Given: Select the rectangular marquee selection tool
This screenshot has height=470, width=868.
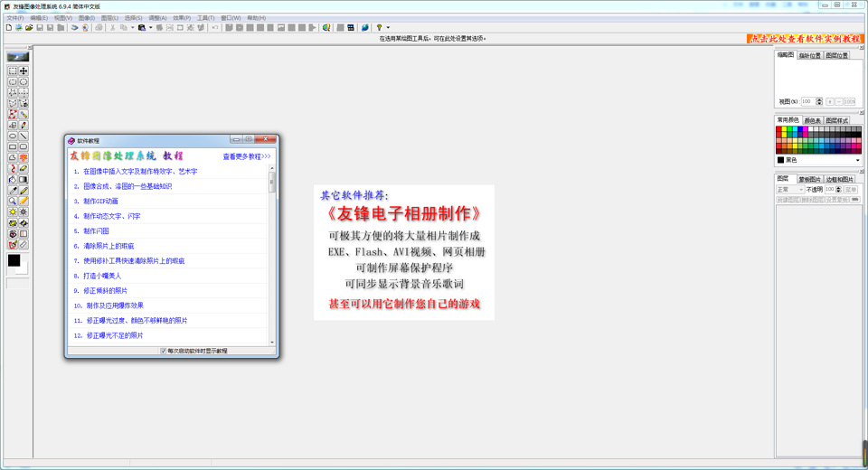Looking at the screenshot, I should [x=12, y=70].
